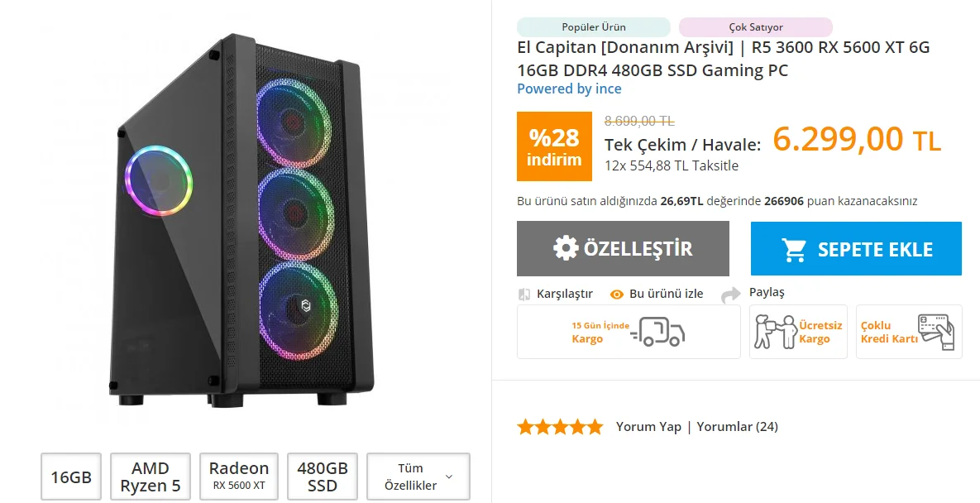Click the Çok Satıyor tag
Viewport: 980px width, 503px height.
tap(755, 27)
